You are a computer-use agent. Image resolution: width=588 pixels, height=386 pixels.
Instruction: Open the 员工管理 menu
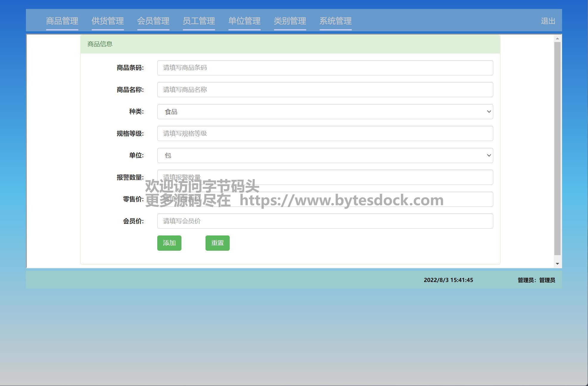(199, 21)
